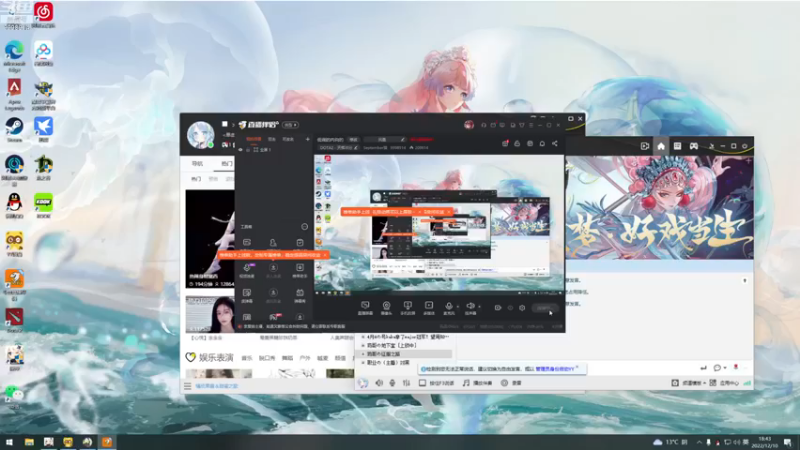800x450 pixels.
Task: Open mixer equalizer icon in YY bottom bar
Action: click(x=406, y=383)
